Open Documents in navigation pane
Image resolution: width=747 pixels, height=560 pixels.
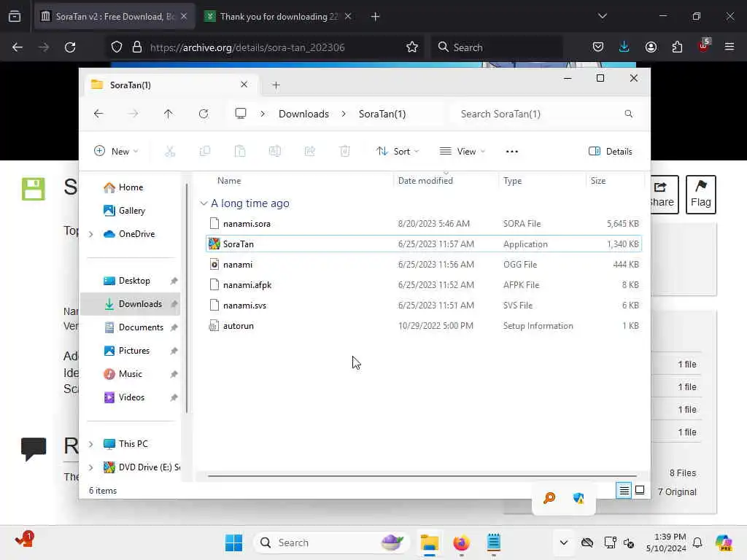click(141, 327)
